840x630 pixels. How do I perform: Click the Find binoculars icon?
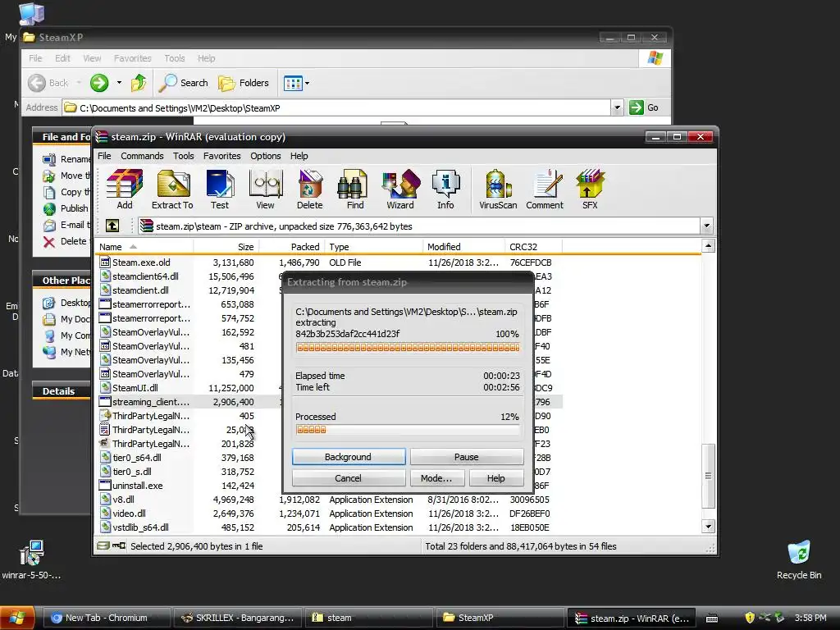[354, 189]
